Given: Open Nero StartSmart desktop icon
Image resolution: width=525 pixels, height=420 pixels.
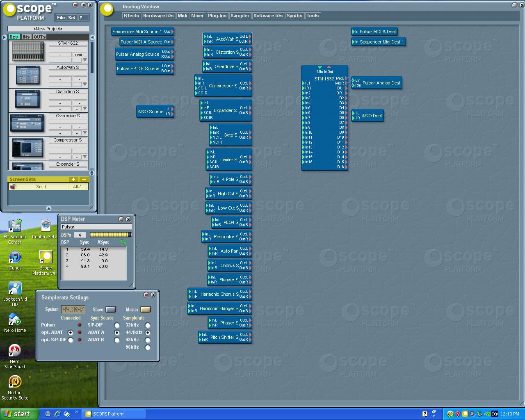Looking at the screenshot, I should point(15,356).
